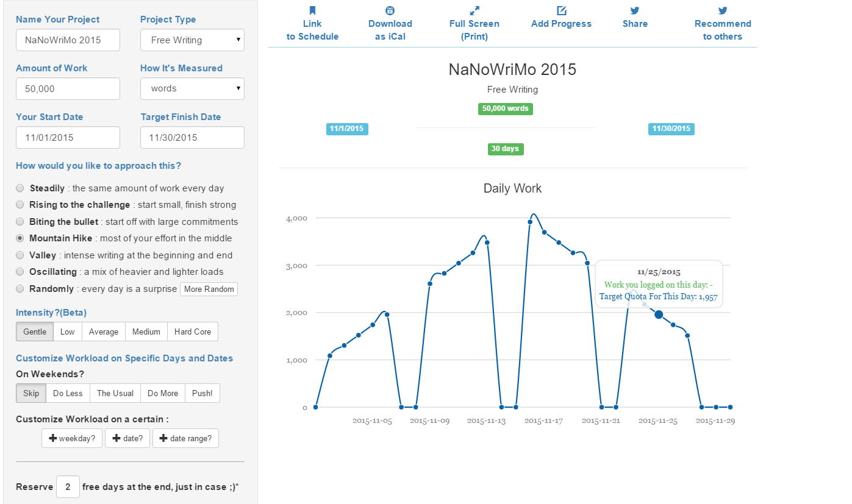Choose Skip for weekends
The width and height of the screenshot is (852, 504).
click(31, 393)
